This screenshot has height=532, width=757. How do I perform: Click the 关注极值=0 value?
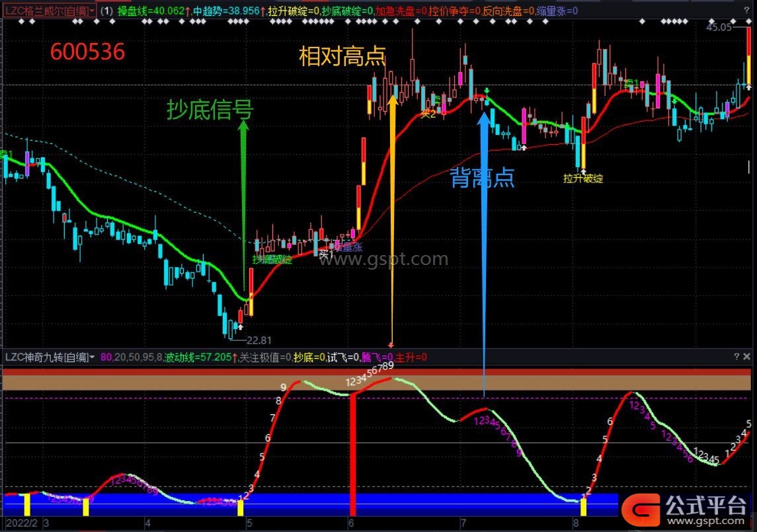[266, 358]
